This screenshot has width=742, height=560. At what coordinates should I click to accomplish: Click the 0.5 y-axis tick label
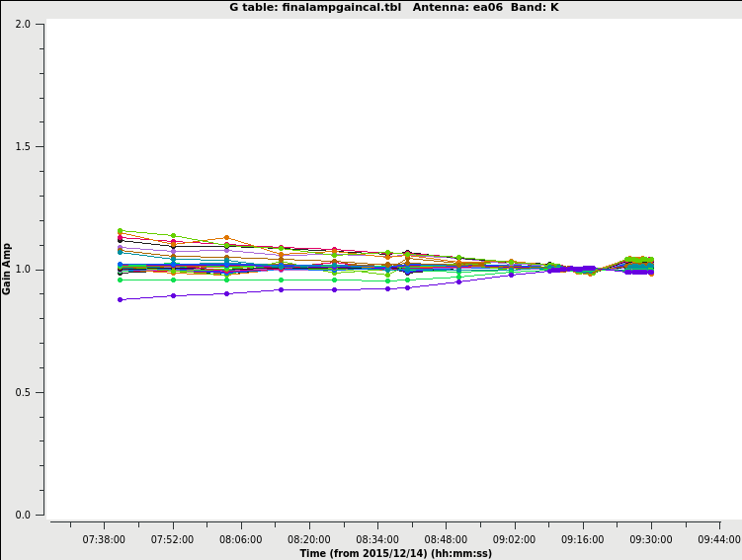23,392
